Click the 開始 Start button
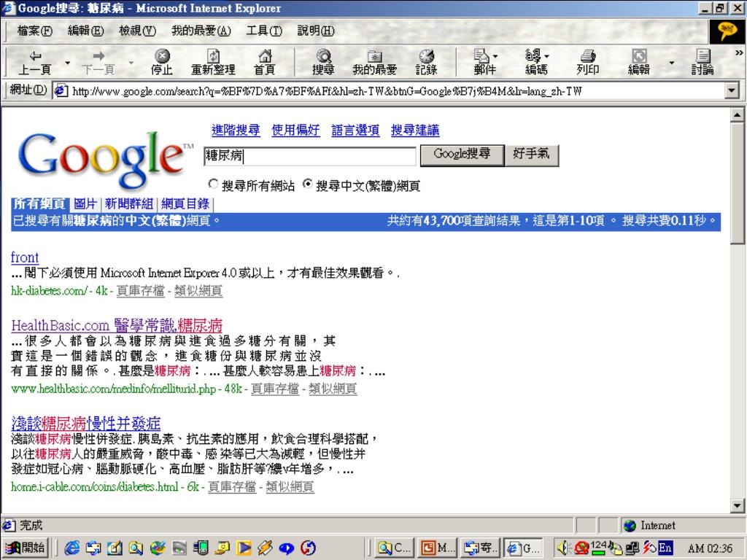This screenshot has height=560, width=747. coord(26,548)
